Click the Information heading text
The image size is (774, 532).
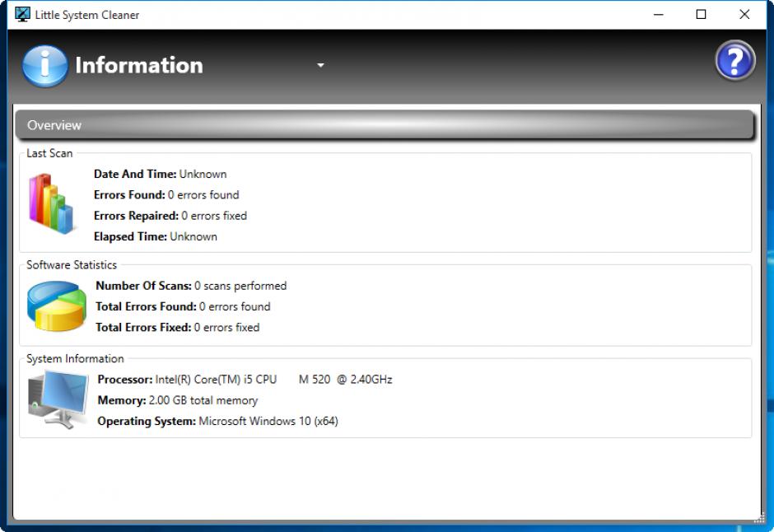click(x=138, y=66)
